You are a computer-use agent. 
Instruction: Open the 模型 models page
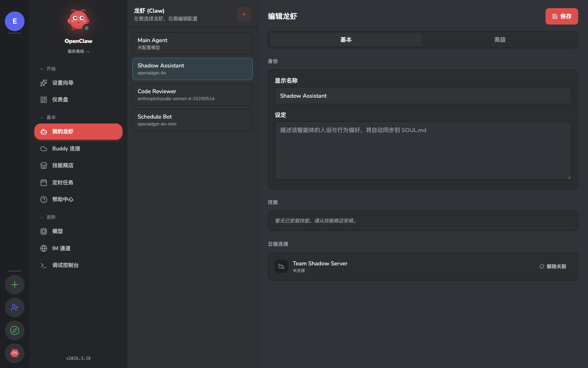(x=58, y=231)
